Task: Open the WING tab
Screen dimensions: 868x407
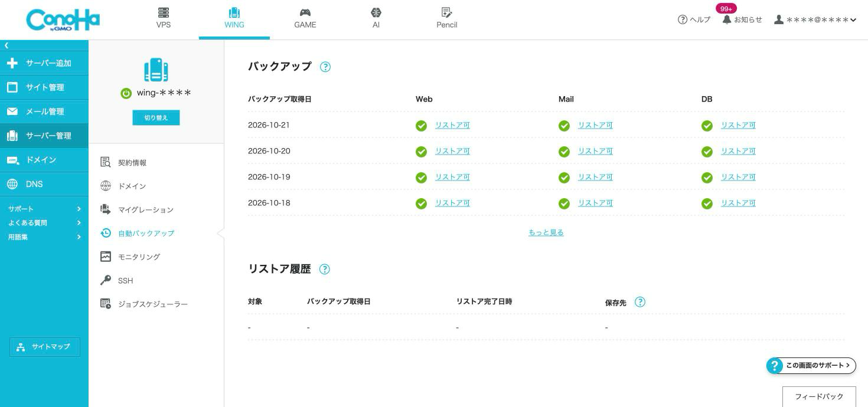Action: pyautogui.click(x=234, y=19)
